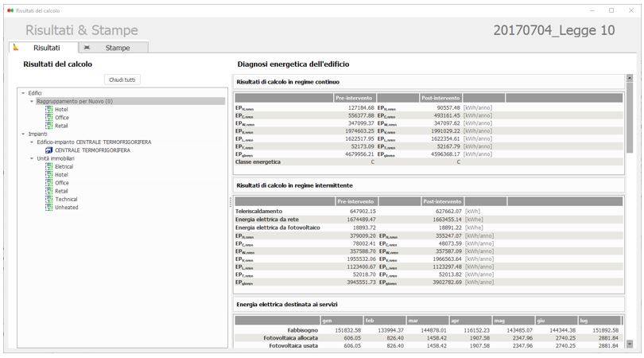Click the panel splitter handle dots
This screenshot has width=644, height=358.
(231, 202)
